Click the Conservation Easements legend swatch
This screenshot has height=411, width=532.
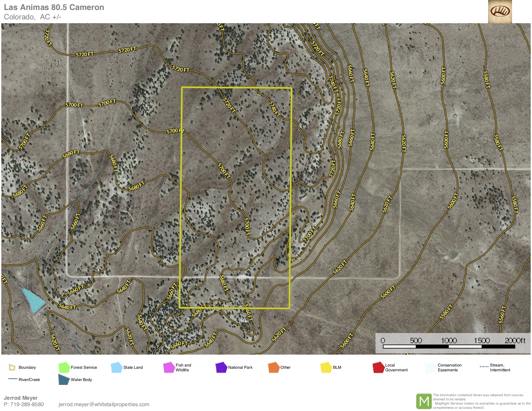(x=431, y=367)
